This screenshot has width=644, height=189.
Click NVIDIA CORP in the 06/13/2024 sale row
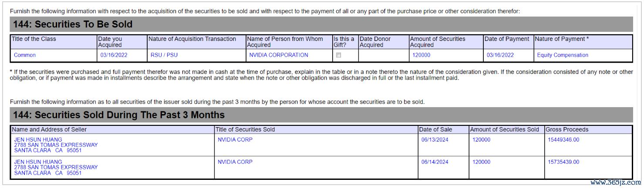235,140
